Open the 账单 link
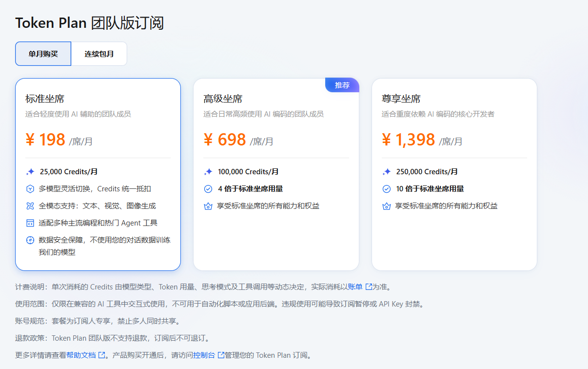The height and width of the screenshot is (369, 588). [x=355, y=287]
